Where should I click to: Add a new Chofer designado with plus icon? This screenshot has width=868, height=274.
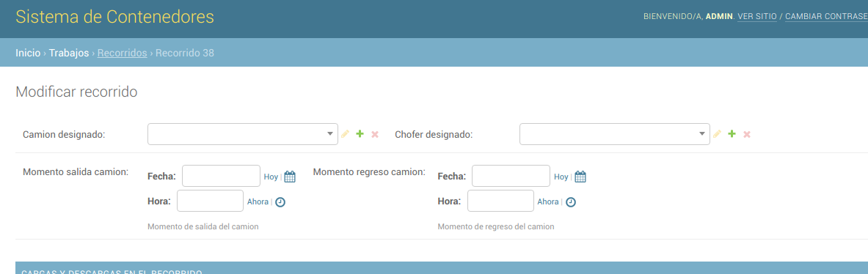732,133
